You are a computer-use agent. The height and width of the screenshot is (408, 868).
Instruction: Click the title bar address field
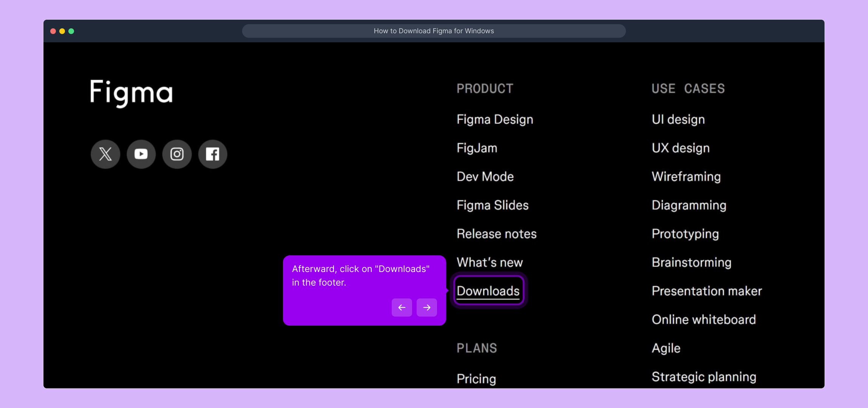click(x=434, y=31)
